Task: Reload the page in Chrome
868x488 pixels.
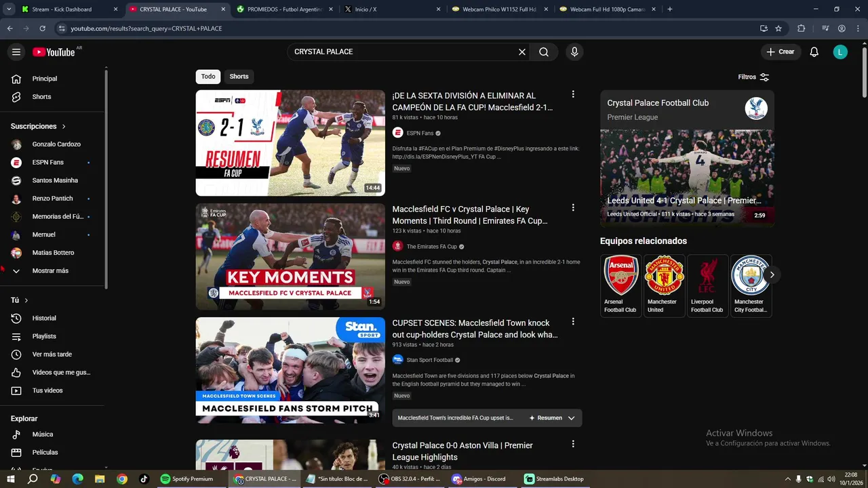Action: 42,28
